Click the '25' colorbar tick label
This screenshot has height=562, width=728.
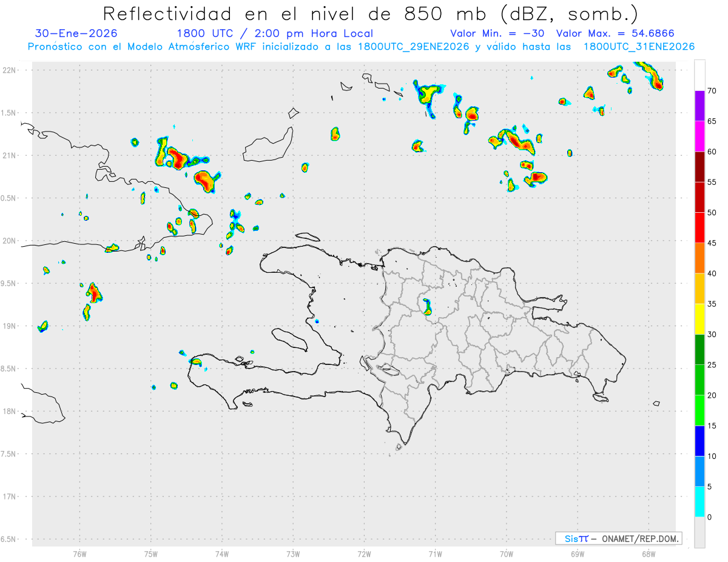click(712, 365)
